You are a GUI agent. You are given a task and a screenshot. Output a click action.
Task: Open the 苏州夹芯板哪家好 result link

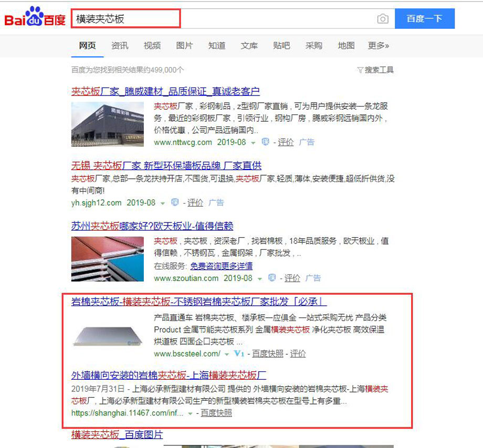[152, 226]
